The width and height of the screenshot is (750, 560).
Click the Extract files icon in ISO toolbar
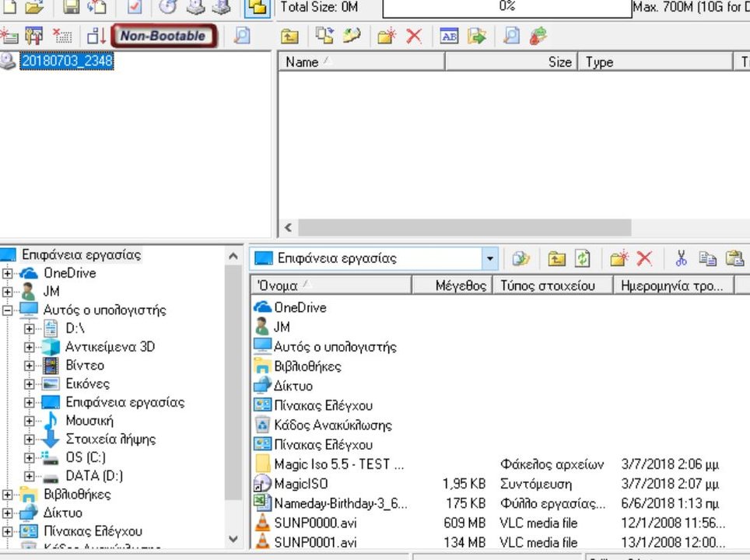476,36
